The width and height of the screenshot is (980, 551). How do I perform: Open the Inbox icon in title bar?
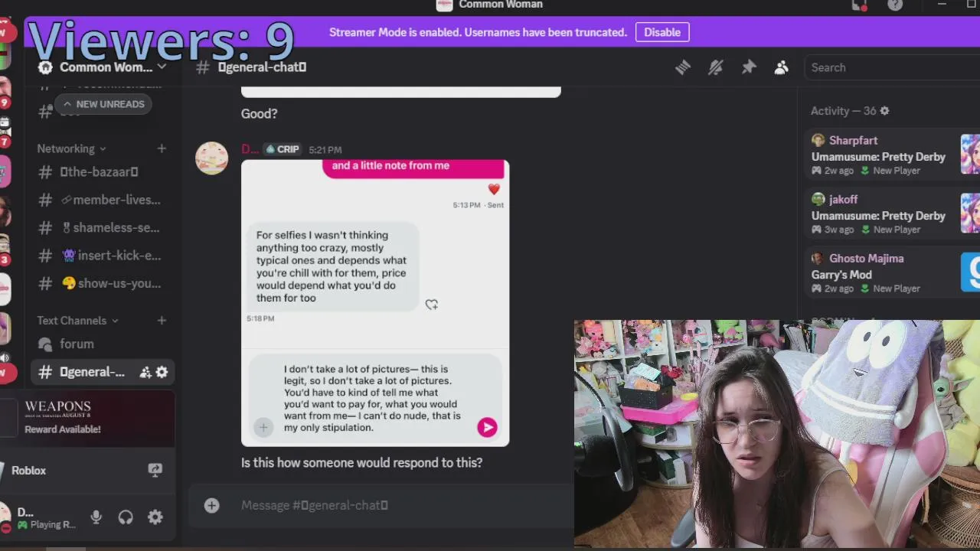[859, 5]
